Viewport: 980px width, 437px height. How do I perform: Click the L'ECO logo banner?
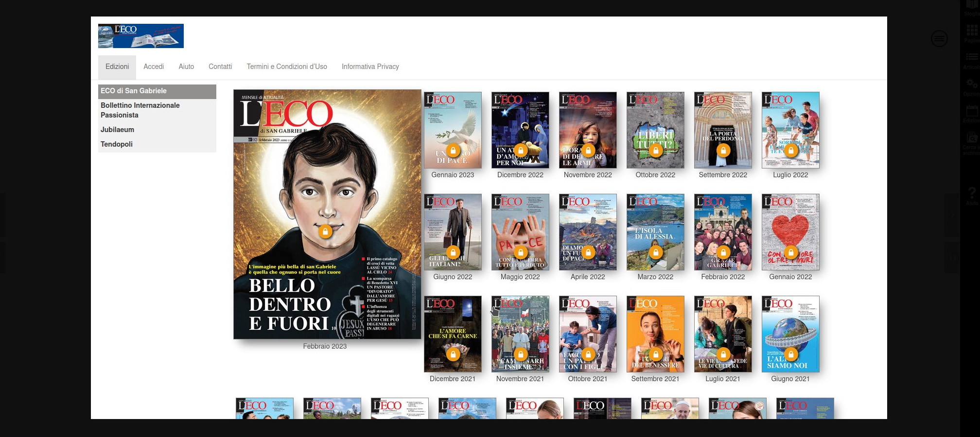click(141, 36)
